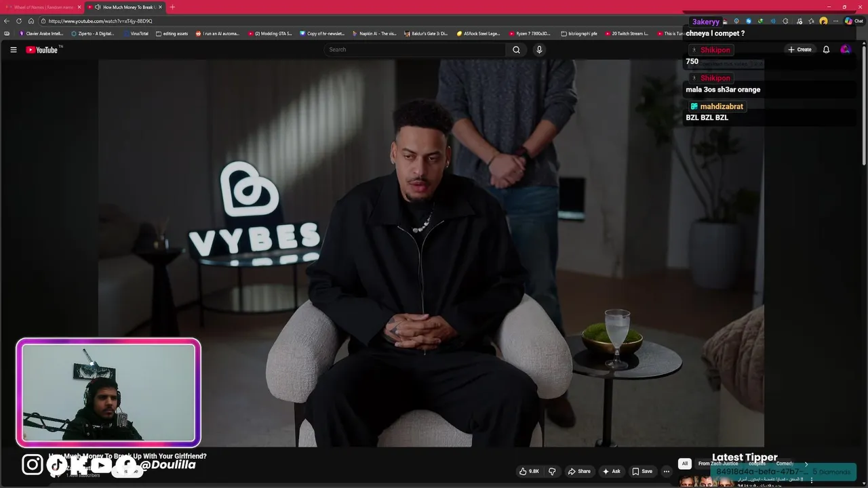This screenshot has width=868, height=488.
Task: Open the YouTube account avatar menu
Action: (x=845, y=49)
